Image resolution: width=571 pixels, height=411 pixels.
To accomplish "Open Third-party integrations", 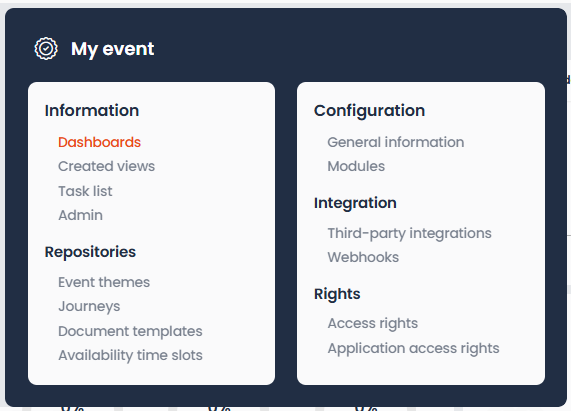I will click(410, 233).
